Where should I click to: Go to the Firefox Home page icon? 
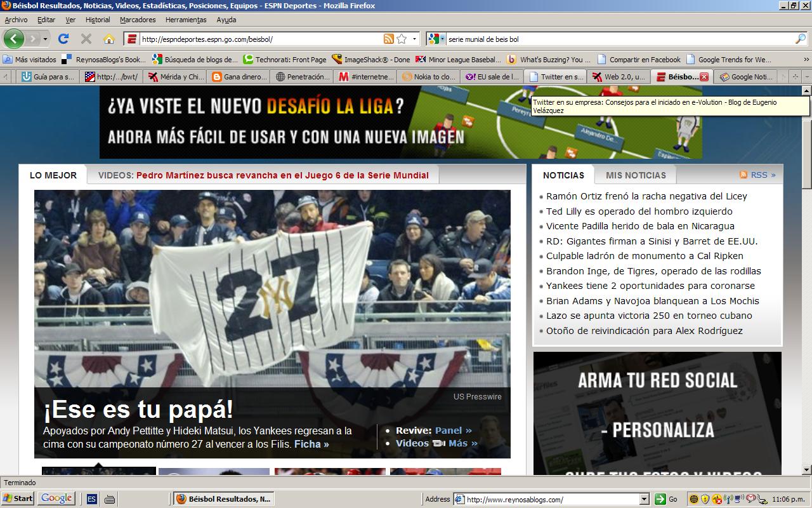[108, 39]
